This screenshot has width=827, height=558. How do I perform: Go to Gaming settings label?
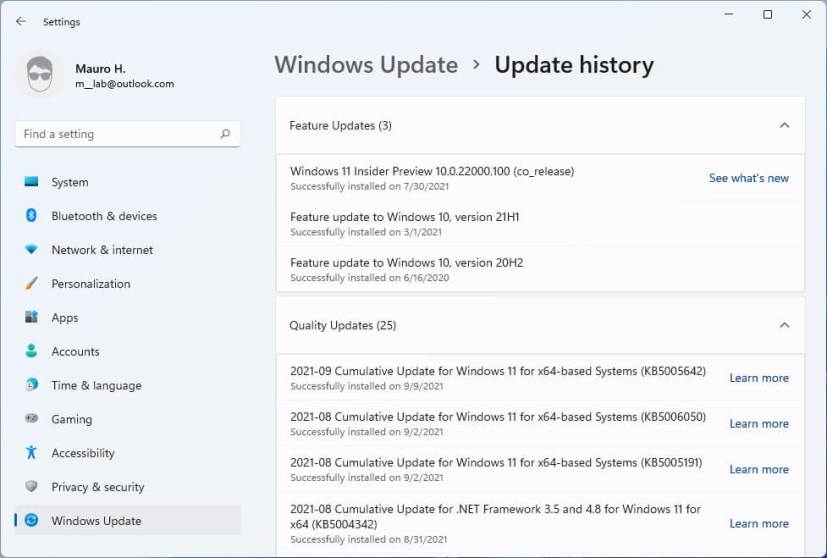tap(72, 420)
